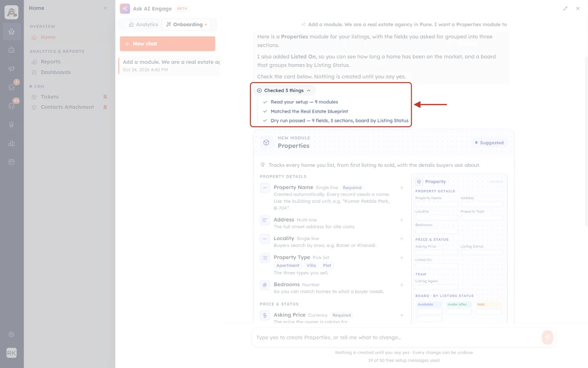Open Tickets in the CRM section
Screen dimensions: 588x368
click(x=50, y=97)
